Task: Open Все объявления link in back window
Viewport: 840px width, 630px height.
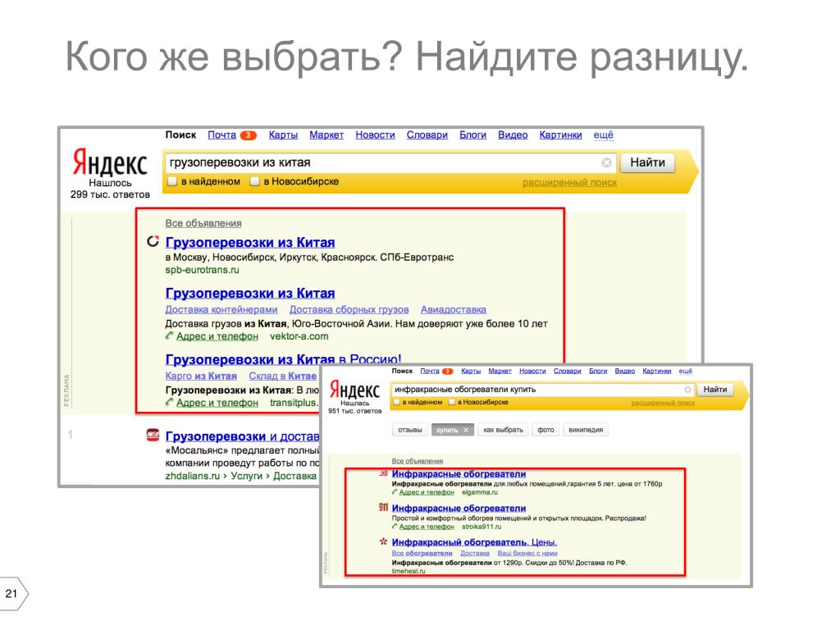Action: [x=203, y=223]
